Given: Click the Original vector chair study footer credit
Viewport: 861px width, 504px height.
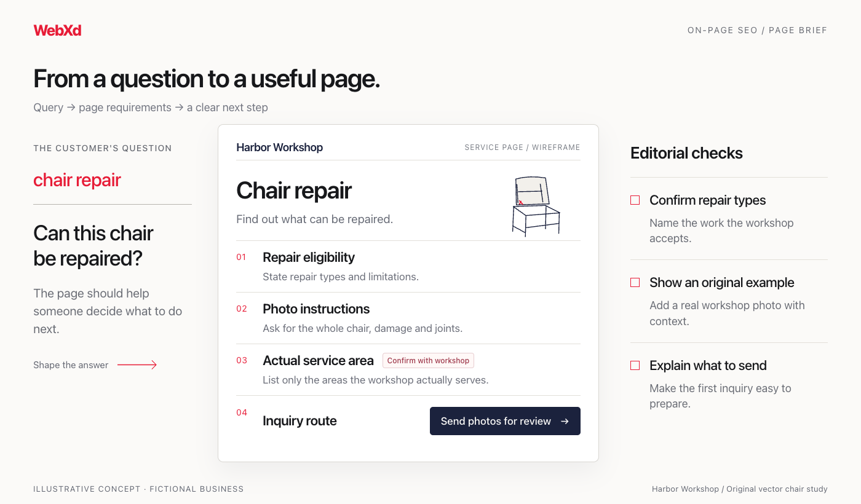Looking at the screenshot, I should click(740, 489).
